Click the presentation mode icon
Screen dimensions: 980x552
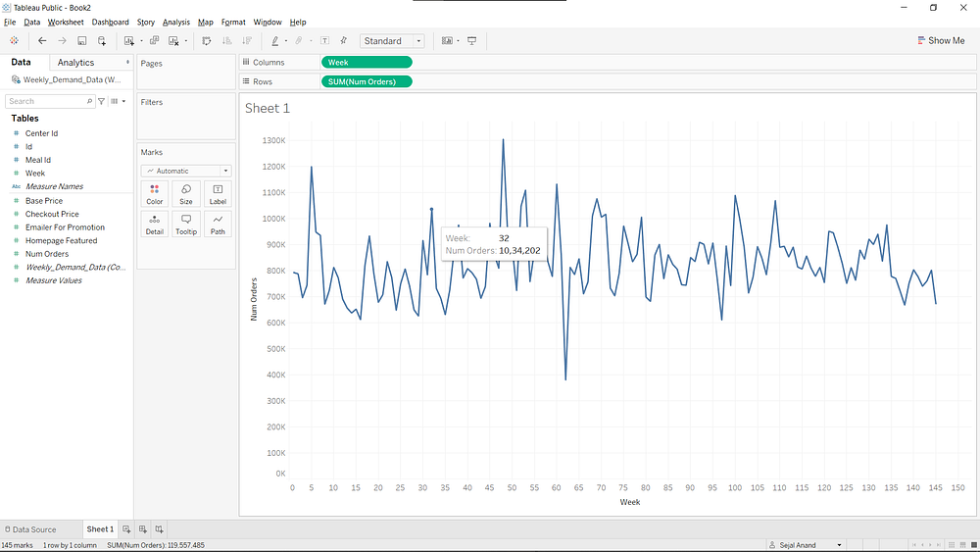click(471, 41)
